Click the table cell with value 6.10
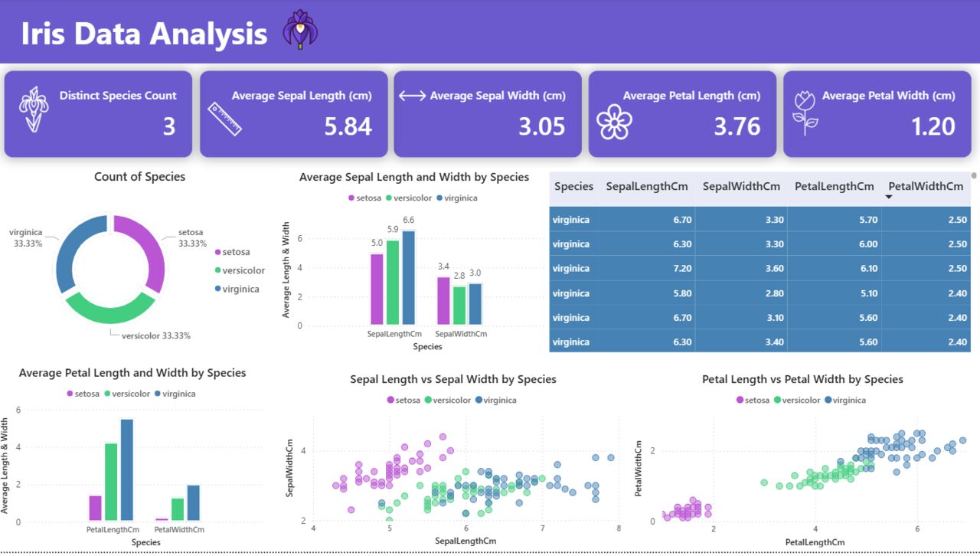Image resolution: width=980 pixels, height=556 pixels. coord(835,268)
